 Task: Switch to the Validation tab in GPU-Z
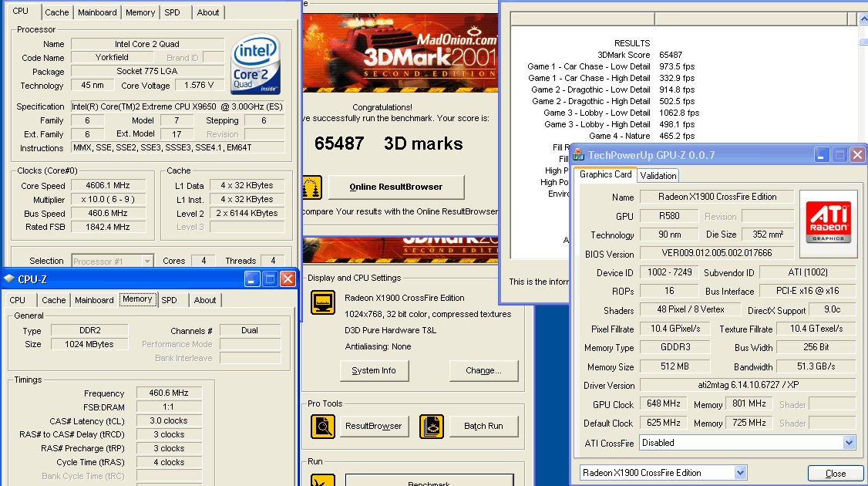pyautogui.click(x=658, y=176)
